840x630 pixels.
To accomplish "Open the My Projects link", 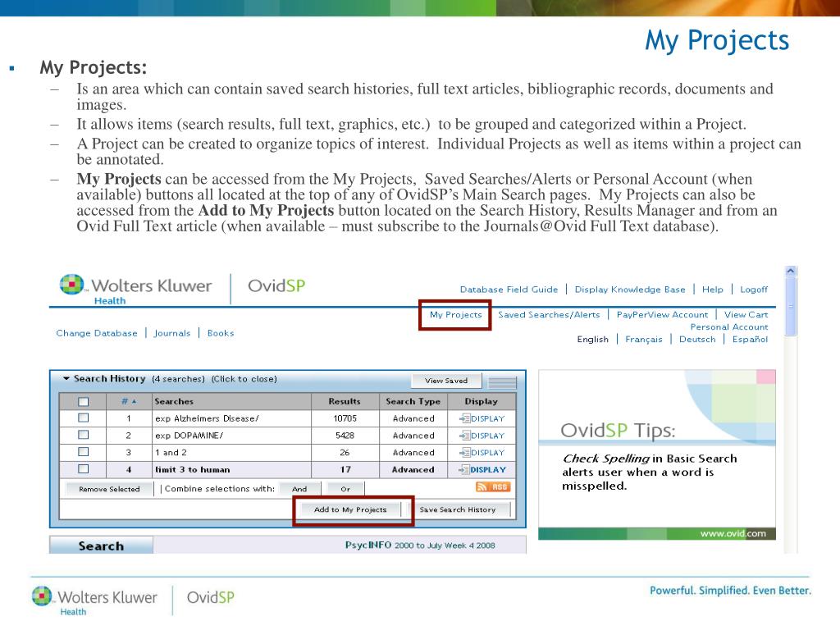I will pos(455,314).
